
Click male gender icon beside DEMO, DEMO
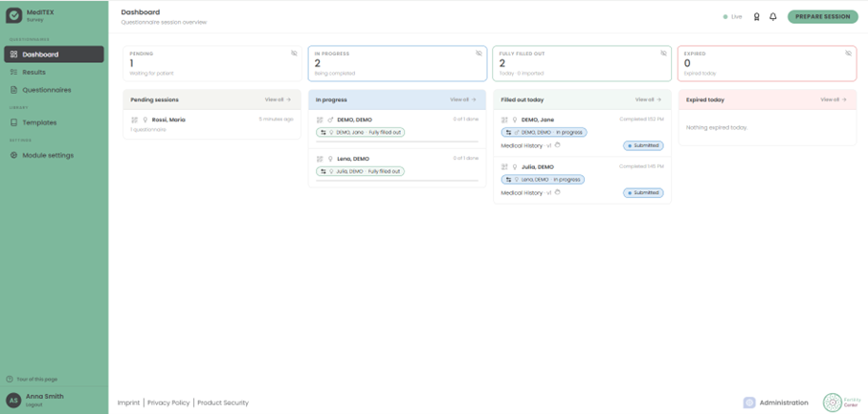330,120
